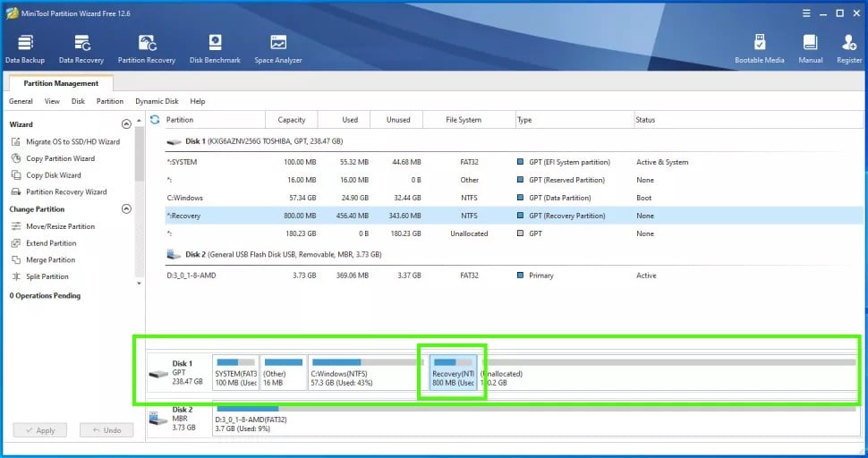
Task: Select the *:Recovery partition row
Action: click(514, 216)
